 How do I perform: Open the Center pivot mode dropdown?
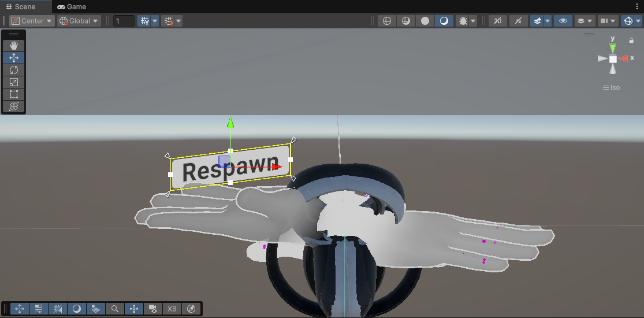click(32, 21)
